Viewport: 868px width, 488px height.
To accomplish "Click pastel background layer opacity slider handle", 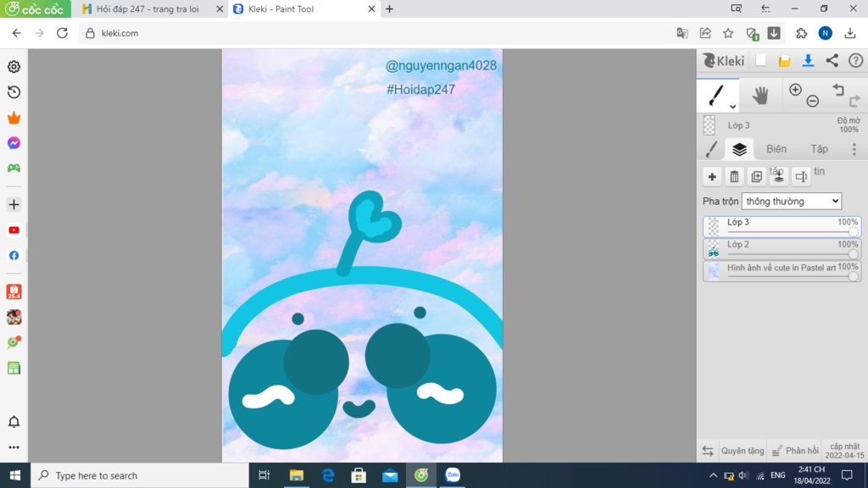I will point(853,276).
